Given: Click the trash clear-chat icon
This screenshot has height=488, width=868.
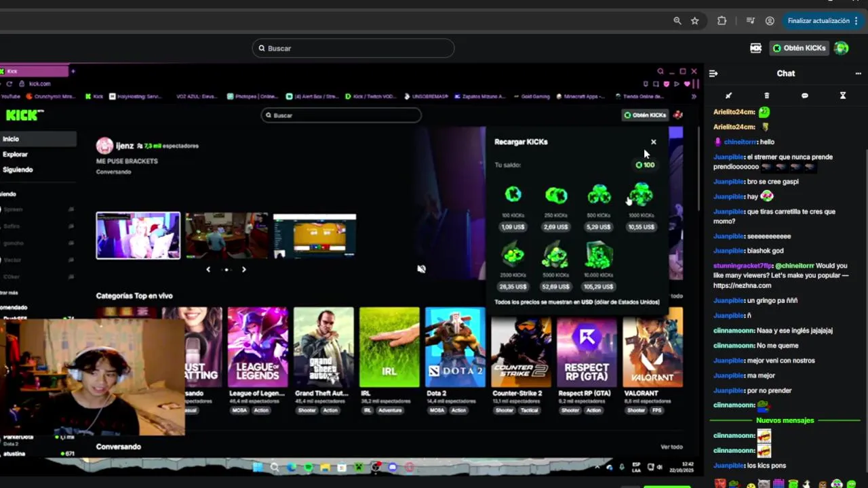Looking at the screenshot, I should (766, 96).
